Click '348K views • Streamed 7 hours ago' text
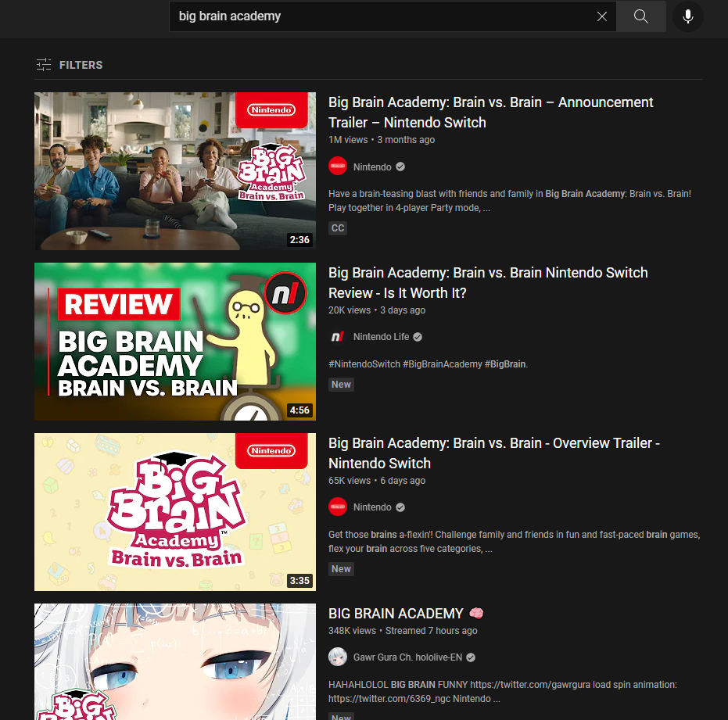 click(403, 631)
